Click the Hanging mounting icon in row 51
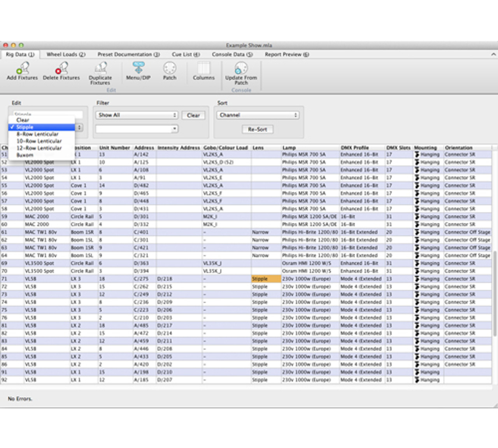The width and height of the screenshot is (498, 448). pyautogui.click(x=417, y=154)
